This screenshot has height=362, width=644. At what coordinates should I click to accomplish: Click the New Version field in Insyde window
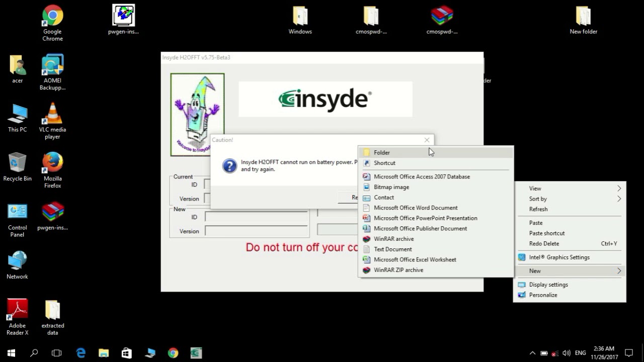(257, 231)
